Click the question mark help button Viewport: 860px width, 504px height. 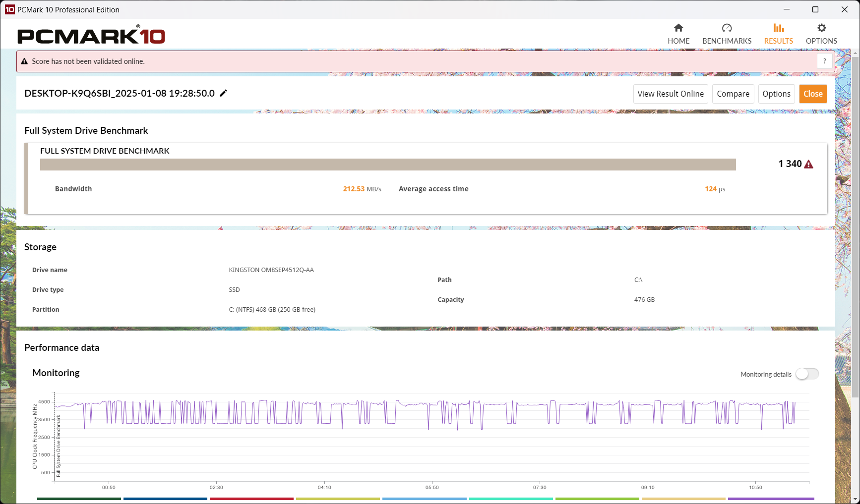(824, 61)
